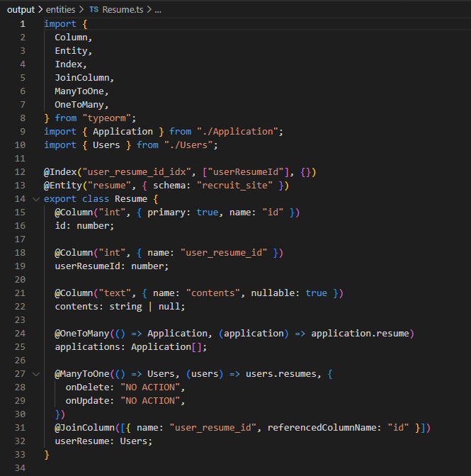Click the "./Users" import path string
471x476 pixels.
click(188, 145)
